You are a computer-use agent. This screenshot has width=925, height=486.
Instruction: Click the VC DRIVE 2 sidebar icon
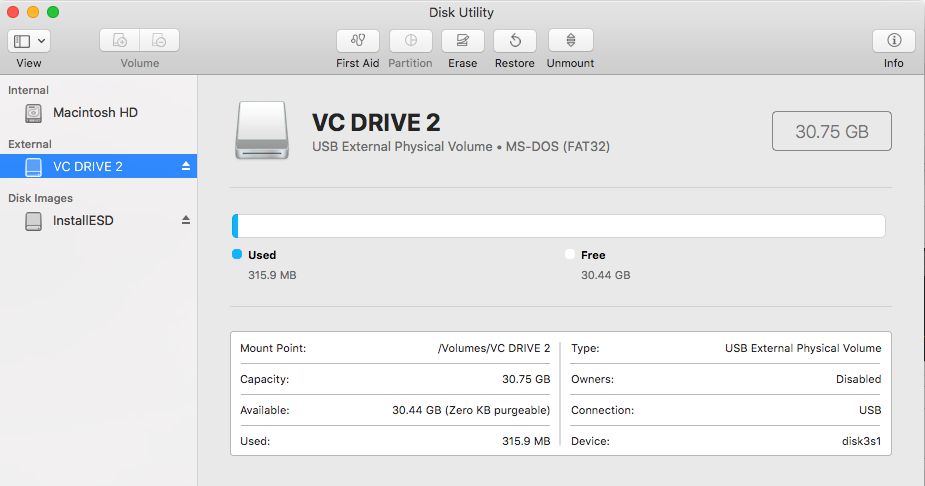pyautogui.click(x=34, y=167)
